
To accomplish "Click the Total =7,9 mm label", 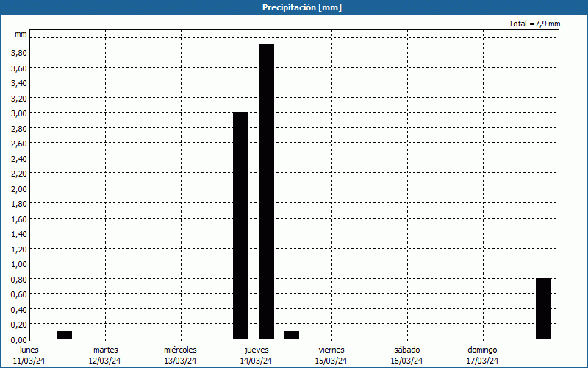I will 534,24.
